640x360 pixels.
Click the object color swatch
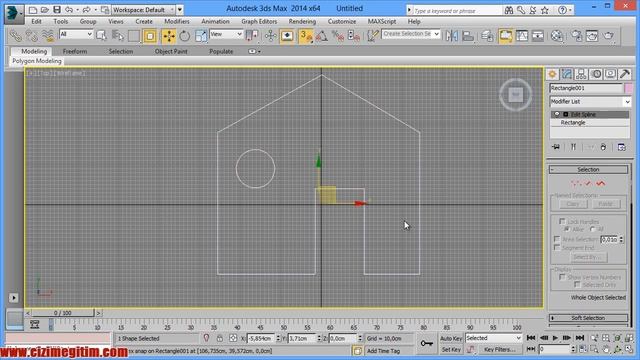coord(628,88)
